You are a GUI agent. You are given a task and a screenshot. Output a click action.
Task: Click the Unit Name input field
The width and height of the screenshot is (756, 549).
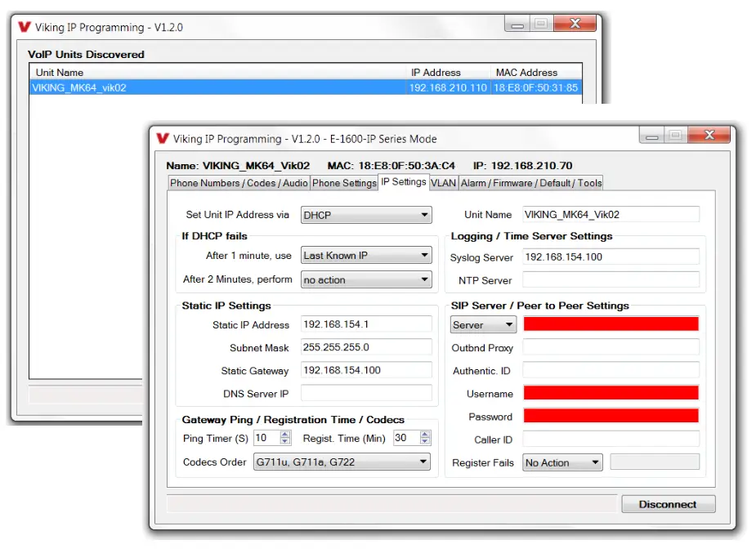611,215
